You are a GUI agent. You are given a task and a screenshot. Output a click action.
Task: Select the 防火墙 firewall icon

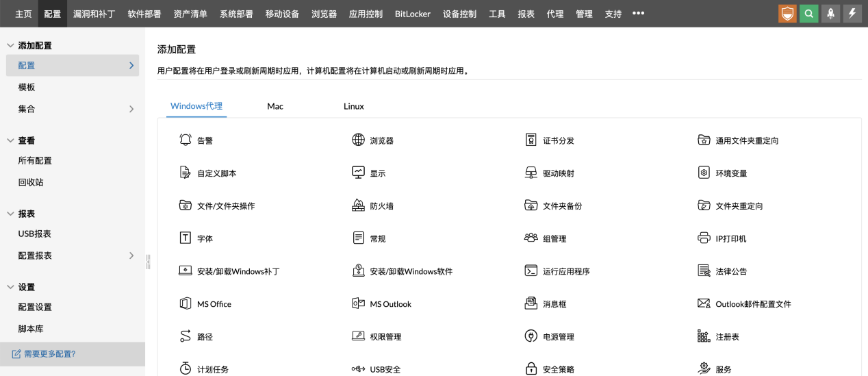pyautogui.click(x=358, y=205)
